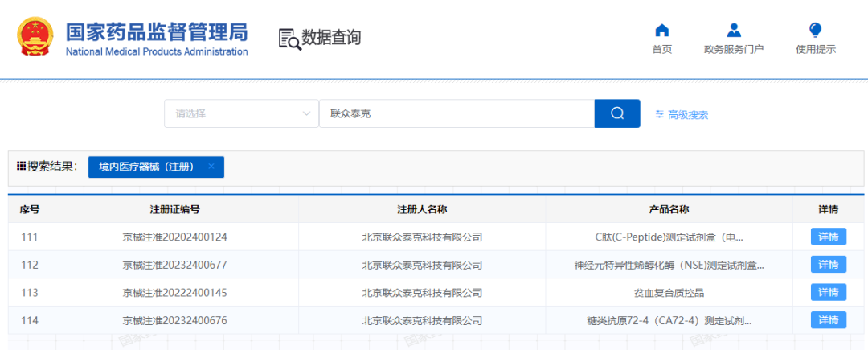This screenshot has width=868, height=350.
Task: Open 详情 for row 112 NSE reagent
Action: [828, 264]
